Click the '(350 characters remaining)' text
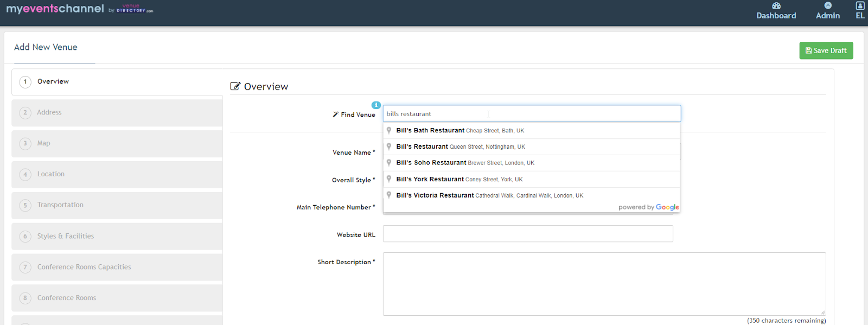The height and width of the screenshot is (325, 868). pyautogui.click(x=787, y=321)
